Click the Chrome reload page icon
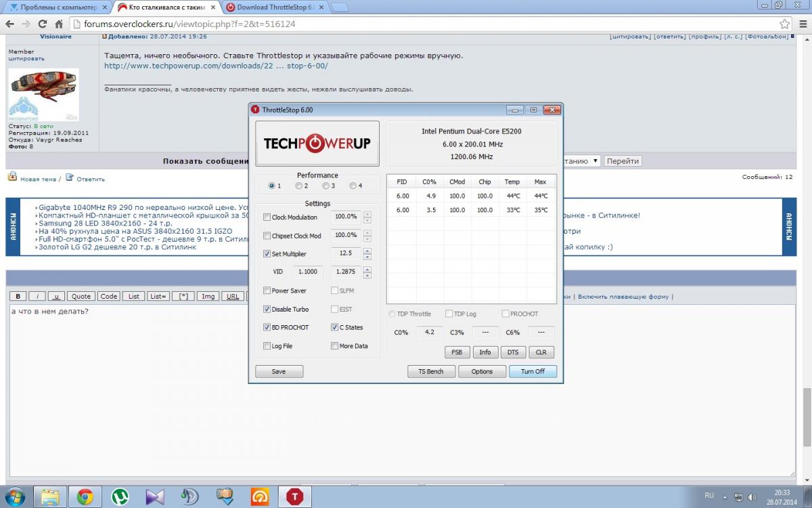This screenshot has height=508, width=812. (43, 24)
